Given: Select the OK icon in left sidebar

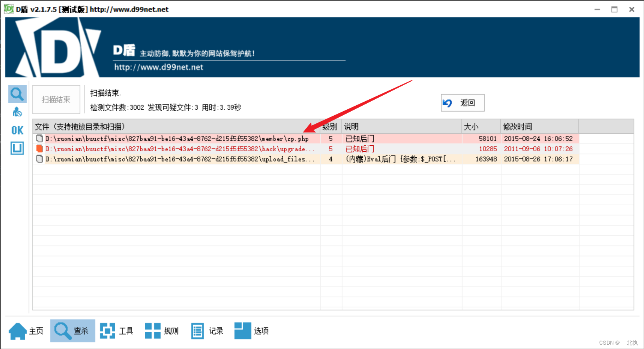Looking at the screenshot, I should (17, 130).
